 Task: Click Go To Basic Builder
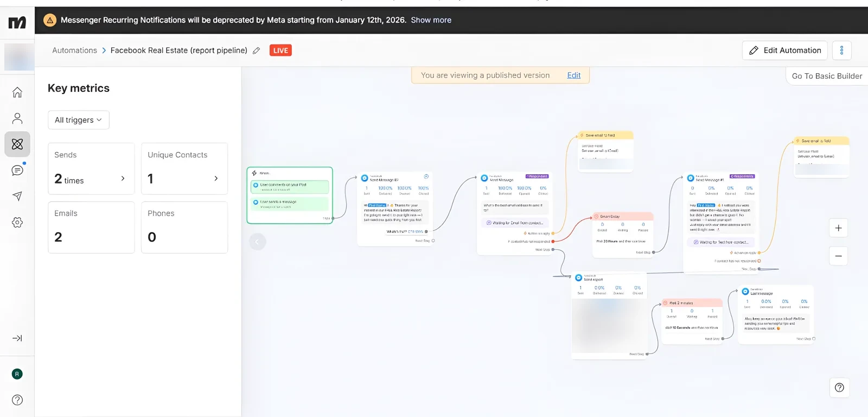point(827,76)
